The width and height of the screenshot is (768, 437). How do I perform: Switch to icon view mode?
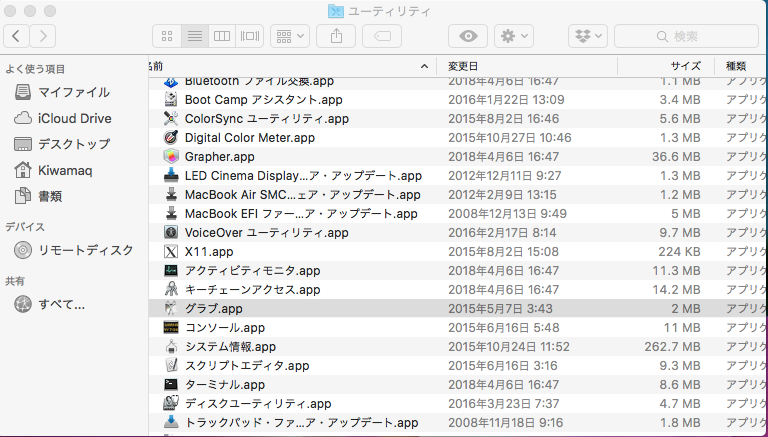click(x=169, y=36)
